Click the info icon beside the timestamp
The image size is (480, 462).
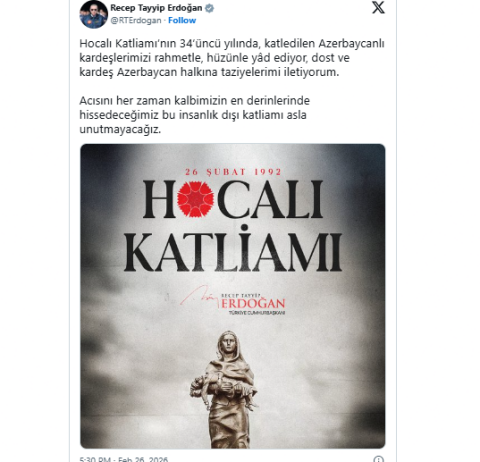(x=378, y=459)
